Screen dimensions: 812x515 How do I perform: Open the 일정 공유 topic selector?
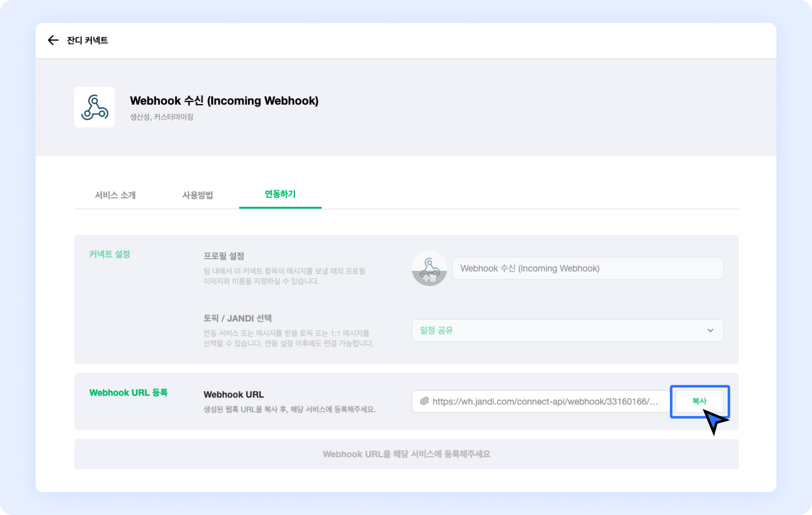pos(566,330)
